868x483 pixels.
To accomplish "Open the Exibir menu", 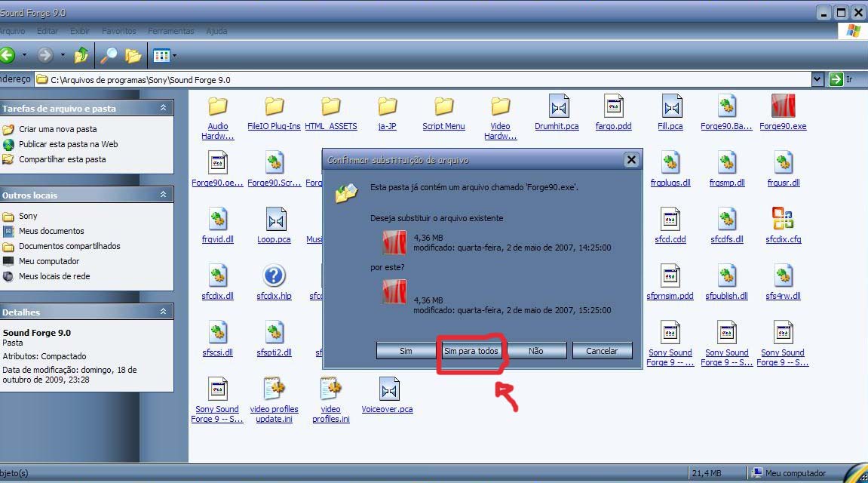I will coord(80,31).
